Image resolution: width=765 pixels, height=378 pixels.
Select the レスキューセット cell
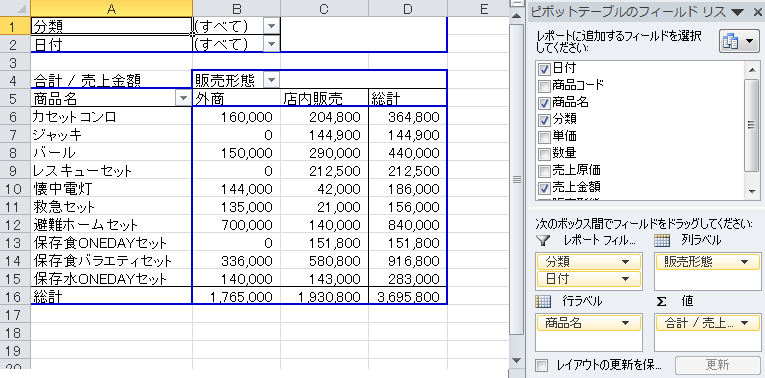point(111,171)
